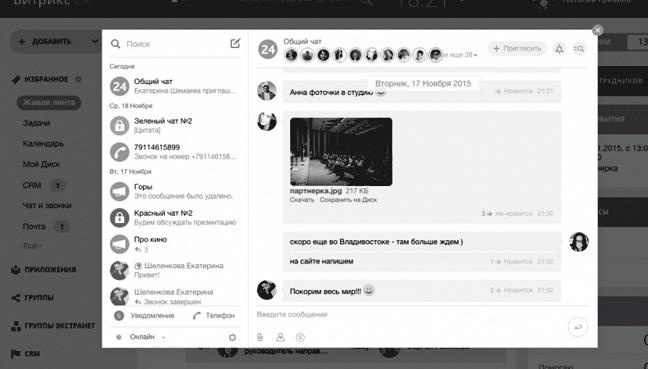Click the Уведомления button
This screenshot has width=648, height=369.
click(x=144, y=316)
